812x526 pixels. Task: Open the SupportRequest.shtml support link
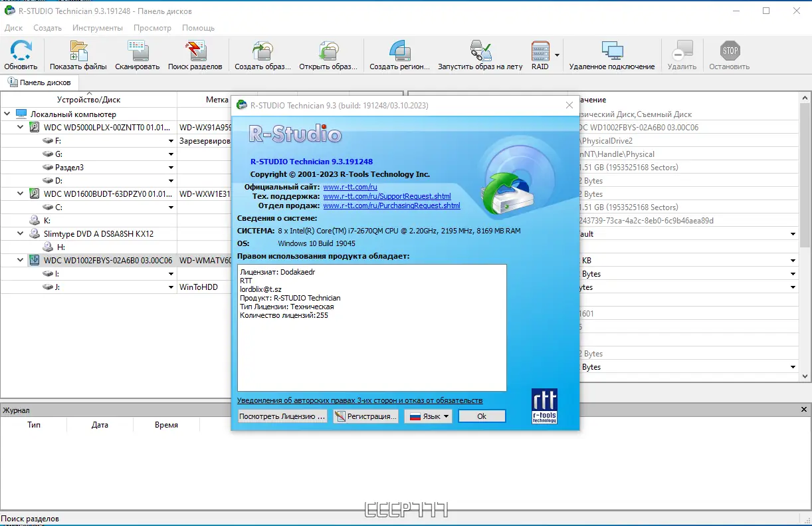[x=387, y=197]
